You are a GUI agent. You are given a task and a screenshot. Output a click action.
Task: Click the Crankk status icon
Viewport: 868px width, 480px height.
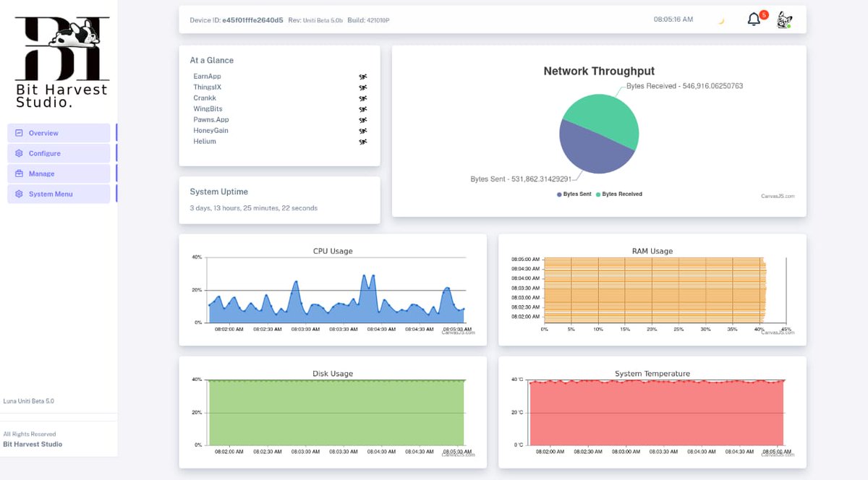coord(363,98)
